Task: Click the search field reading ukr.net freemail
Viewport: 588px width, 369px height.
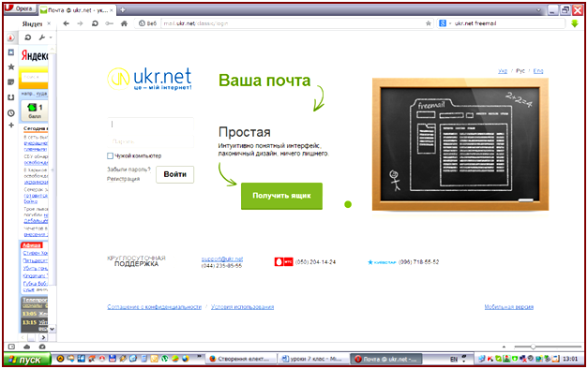Action: (508, 23)
